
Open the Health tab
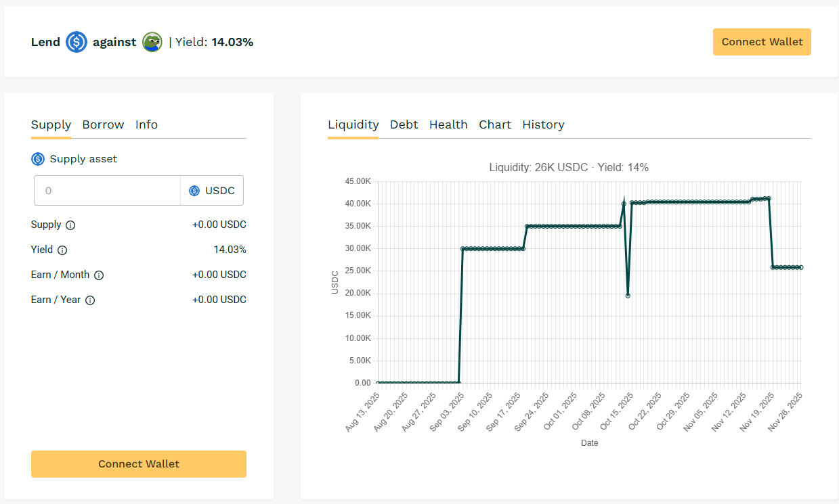click(x=448, y=124)
